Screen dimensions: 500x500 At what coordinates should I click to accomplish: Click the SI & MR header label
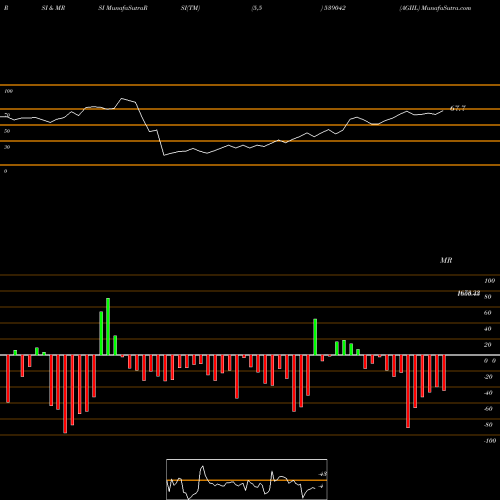tap(53, 8)
